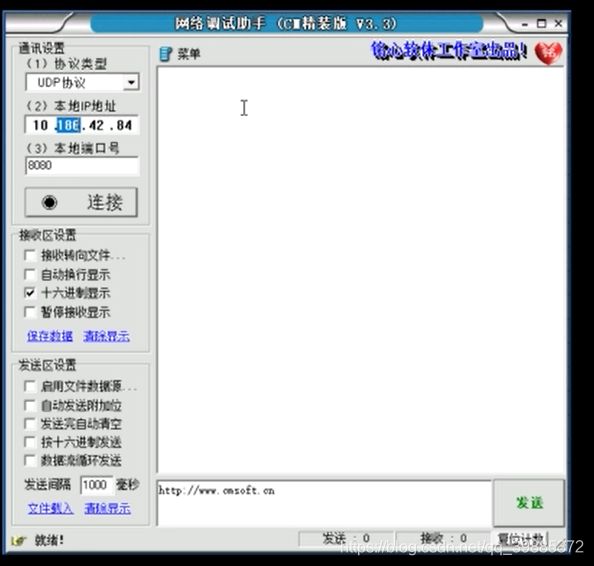The height and width of the screenshot is (566, 594).
Task: Click the red heart logo icon
Action: 548,53
